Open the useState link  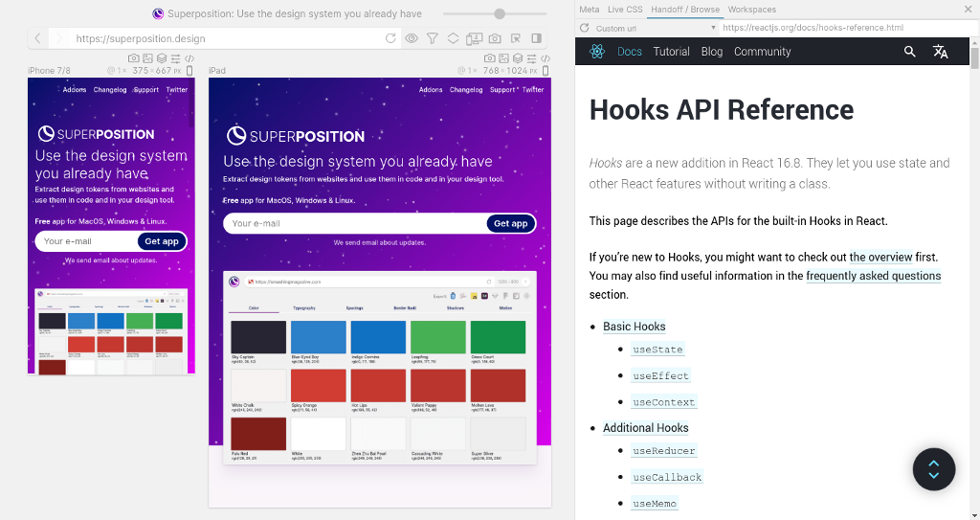pos(657,350)
